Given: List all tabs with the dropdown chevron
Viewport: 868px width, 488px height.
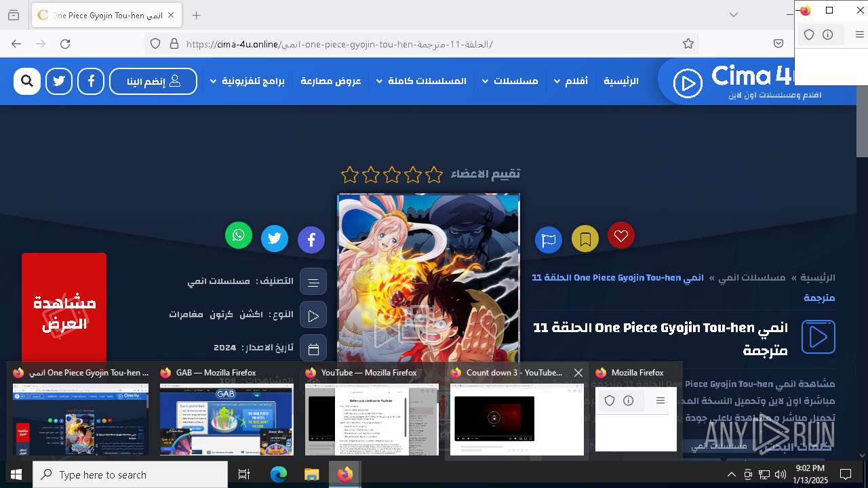Looking at the screenshot, I should (x=734, y=15).
